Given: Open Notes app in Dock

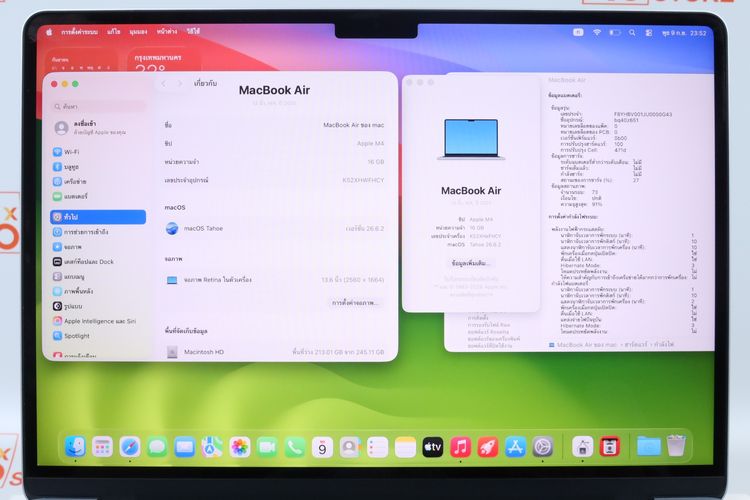Looking at the screenshot, I should coord(405,447).
